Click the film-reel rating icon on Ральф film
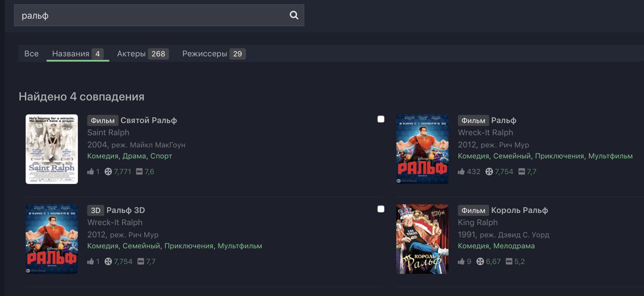644x296 pixels. point(489,171)
